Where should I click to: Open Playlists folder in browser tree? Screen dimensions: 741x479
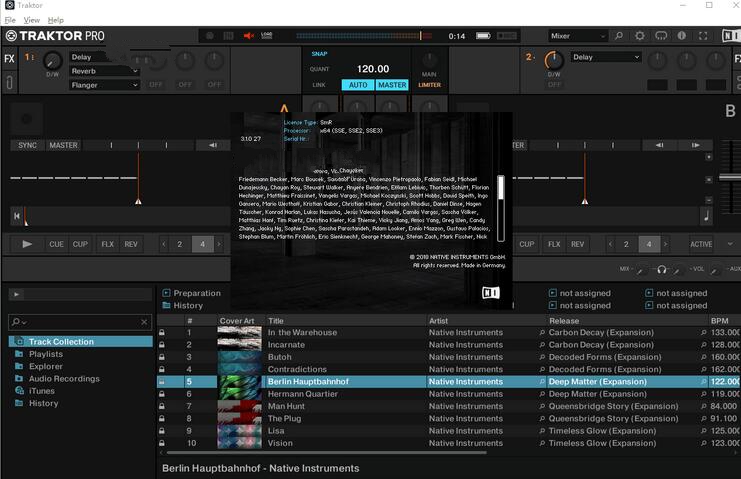(45, 354)
